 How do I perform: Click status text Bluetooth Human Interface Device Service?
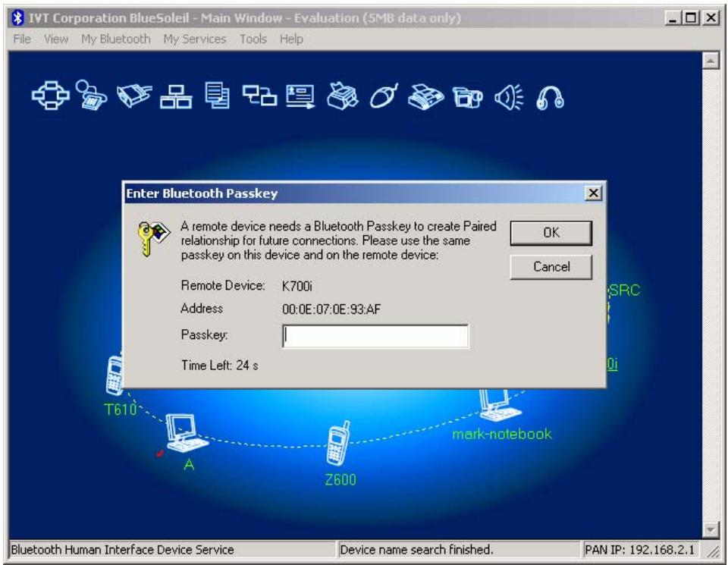pos(123,550)
